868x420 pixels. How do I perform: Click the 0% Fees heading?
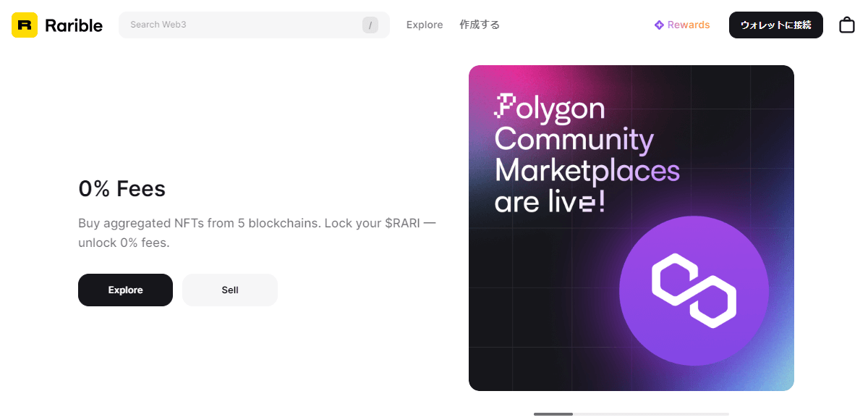(122, 189)
